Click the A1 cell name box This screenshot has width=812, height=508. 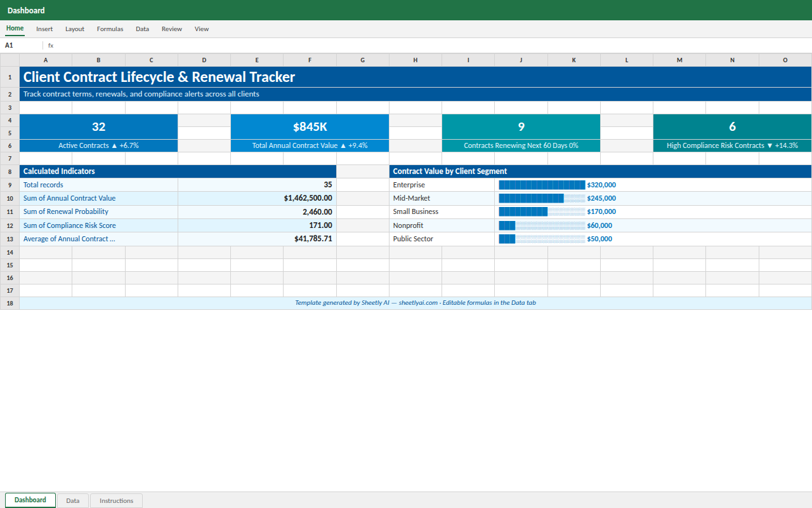22,46
